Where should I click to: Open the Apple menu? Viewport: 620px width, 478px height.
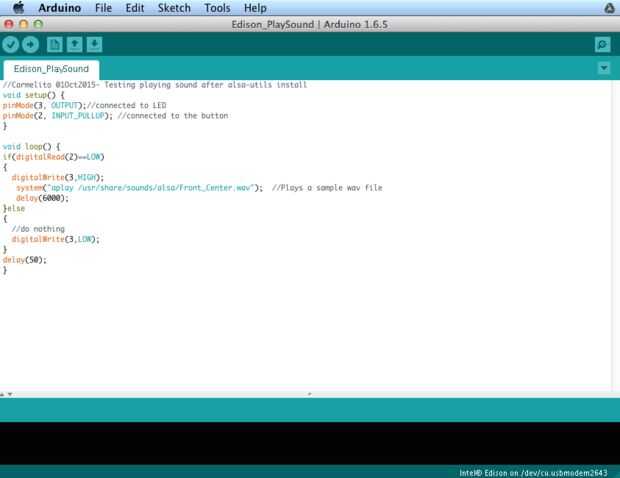point(18,8)
